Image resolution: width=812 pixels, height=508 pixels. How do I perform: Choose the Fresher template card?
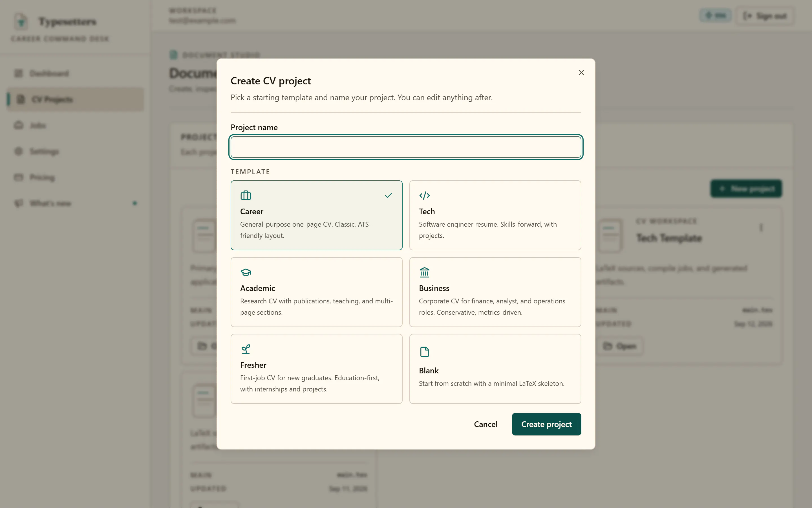point(316,369)
